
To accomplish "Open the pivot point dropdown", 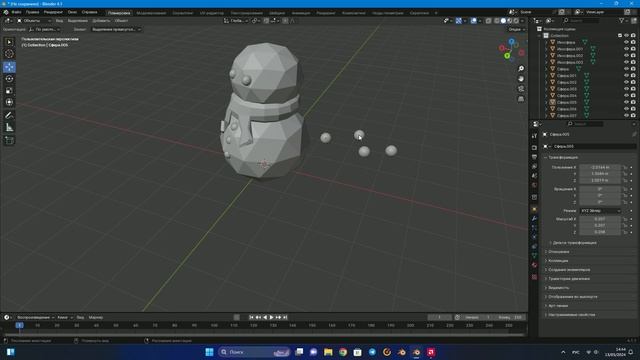I will 256,20.
